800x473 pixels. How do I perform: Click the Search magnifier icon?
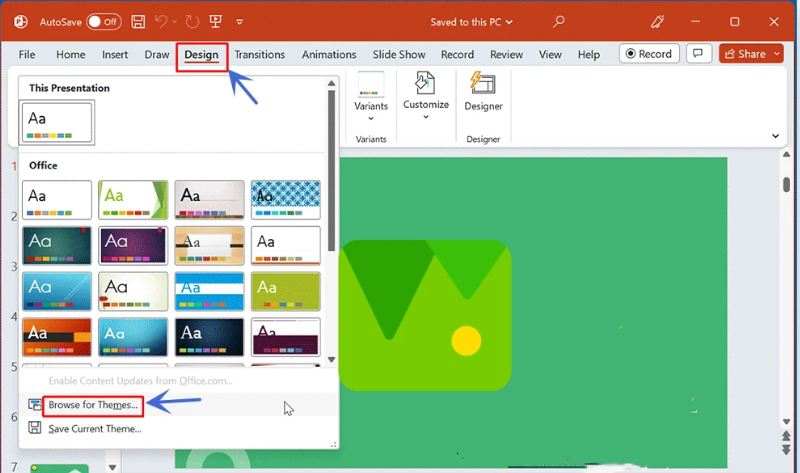tap(559, 21)
